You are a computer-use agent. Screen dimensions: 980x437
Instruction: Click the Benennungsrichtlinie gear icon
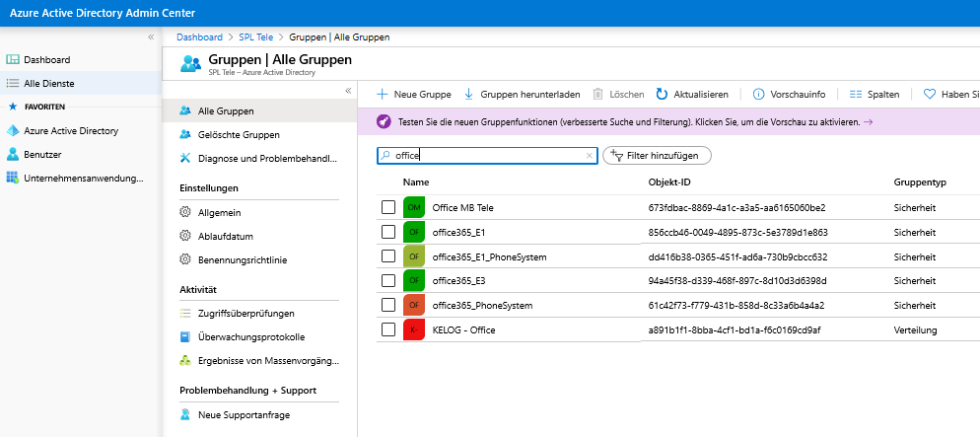[x=185, y=259]
